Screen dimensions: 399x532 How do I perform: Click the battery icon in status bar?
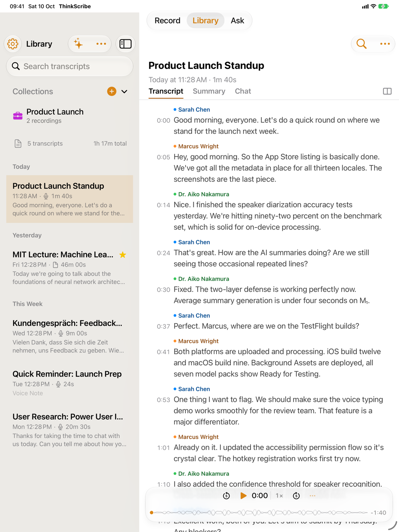point(384,6)
